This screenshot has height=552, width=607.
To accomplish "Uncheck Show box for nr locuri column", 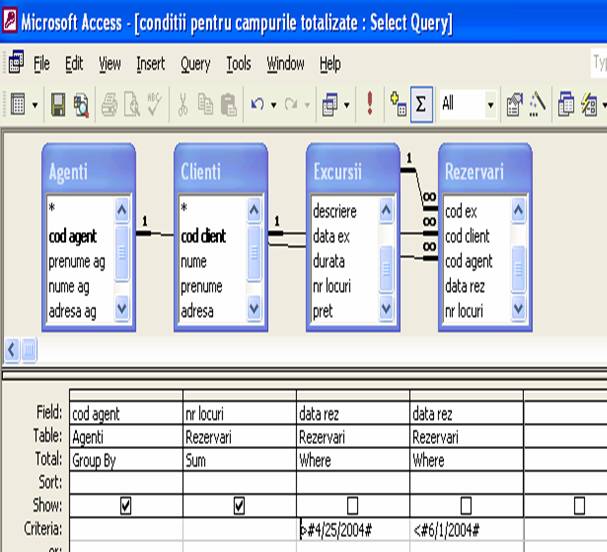I will point(239,506).
